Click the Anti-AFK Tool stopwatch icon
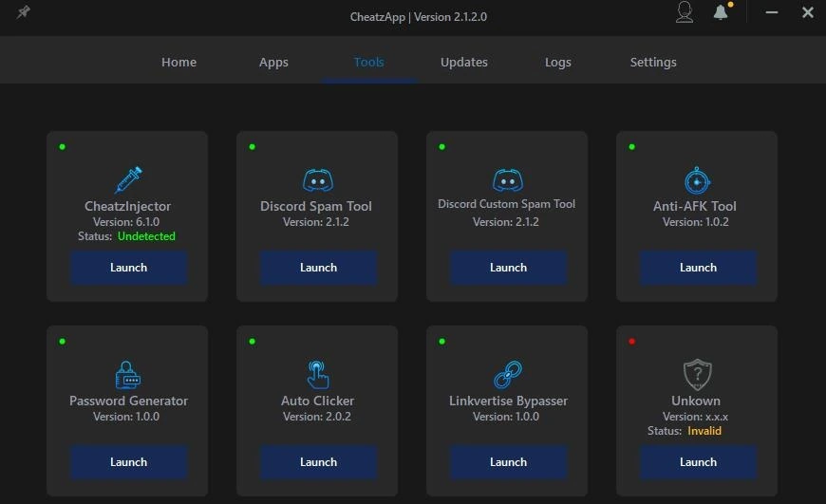Image resolution: width=826 pixels, height=504 pixels. coord(697,180)
